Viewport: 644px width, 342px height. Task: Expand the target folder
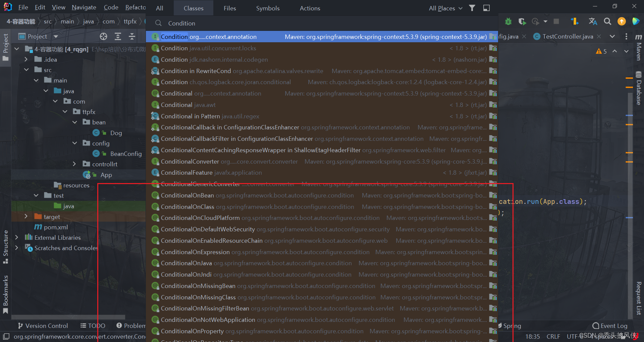point(26,217)
